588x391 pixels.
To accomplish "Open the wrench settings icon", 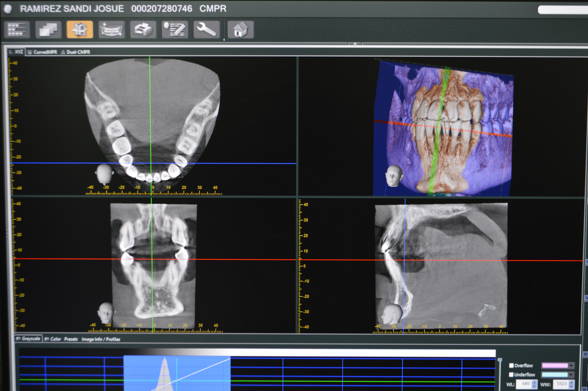I will click(206, 30).
